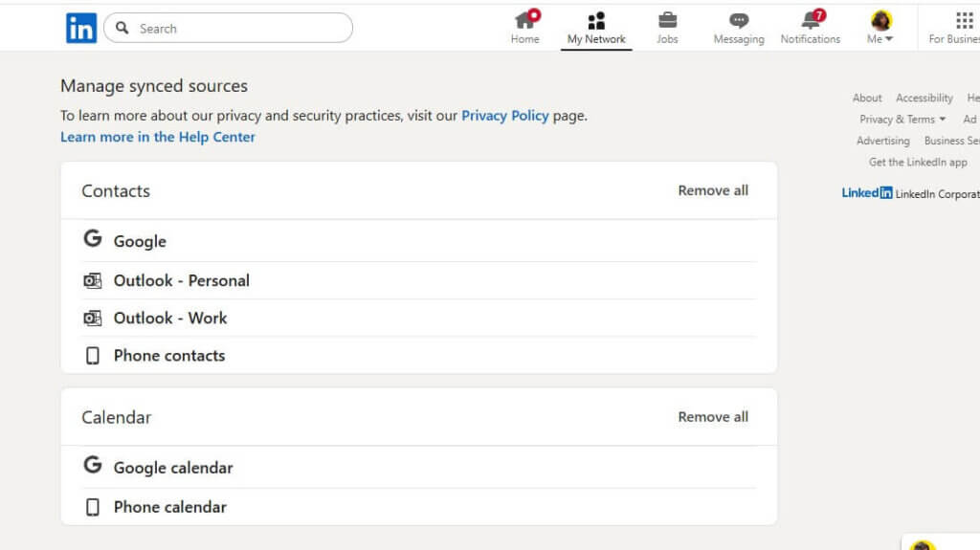Click the Manage synced sources heading
Image resolution: width=980 pixels, height=550 pixels.
point(154,86)
